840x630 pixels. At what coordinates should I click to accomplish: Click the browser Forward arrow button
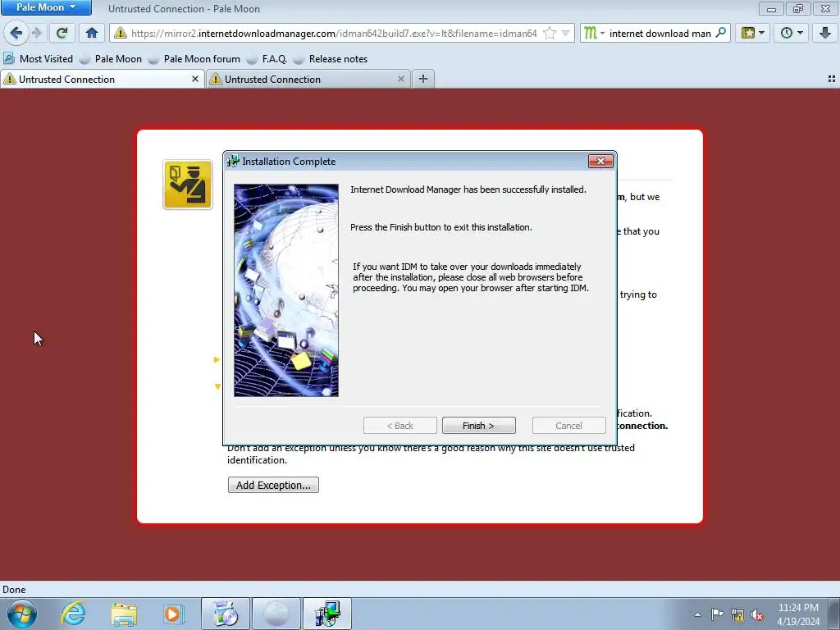[37, 33]
